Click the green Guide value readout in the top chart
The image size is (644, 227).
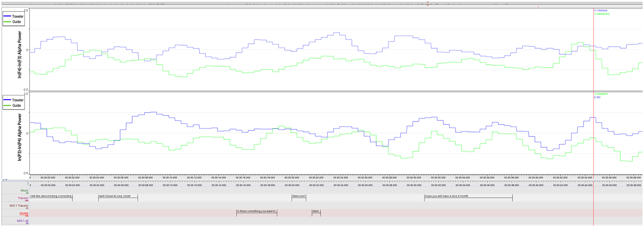tap(602, 14)
